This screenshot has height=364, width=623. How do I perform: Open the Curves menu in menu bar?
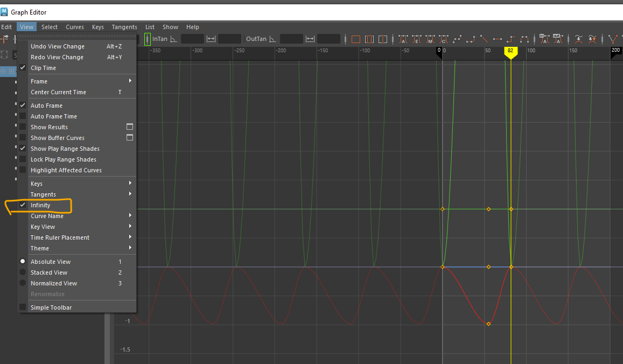[75, 27]
